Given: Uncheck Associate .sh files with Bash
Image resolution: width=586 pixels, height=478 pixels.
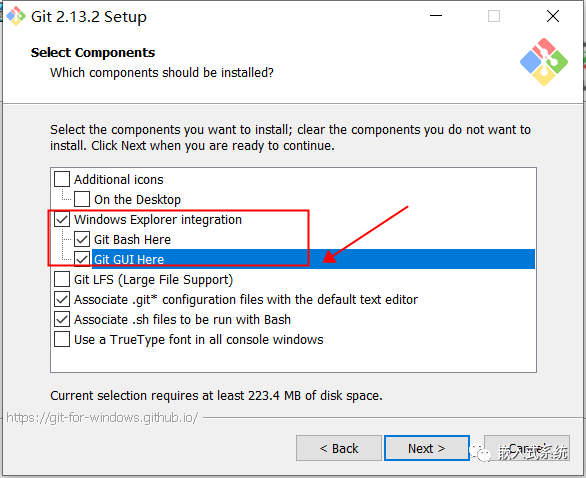Looking at the screenshot, I should pos(62,320).
